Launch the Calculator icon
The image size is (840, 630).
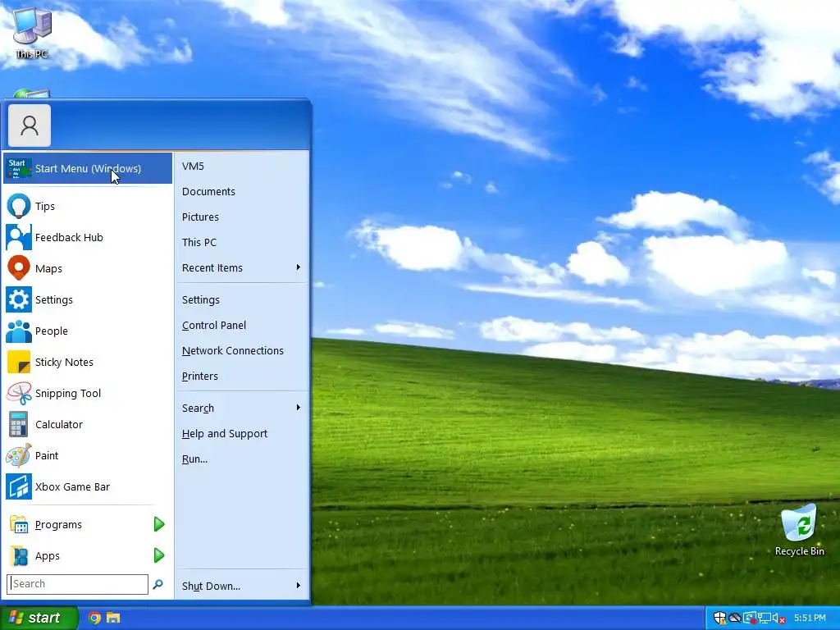coord(18,424)
